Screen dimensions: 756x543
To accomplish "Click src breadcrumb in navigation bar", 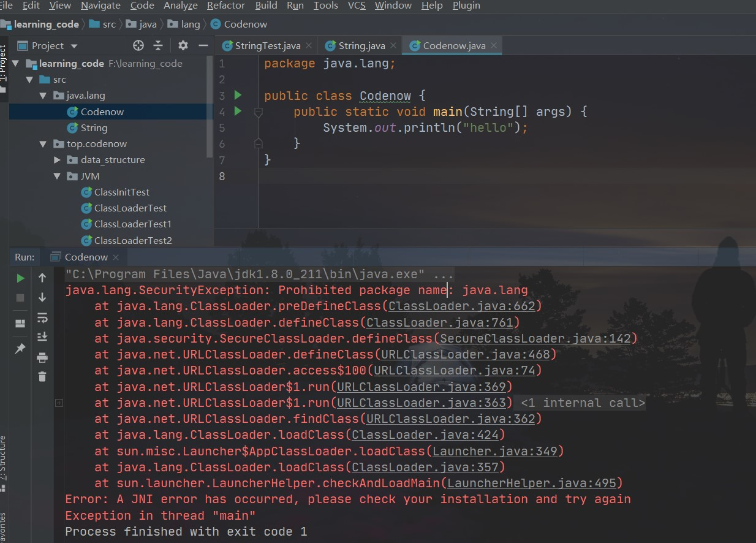I will pos(103,24).
